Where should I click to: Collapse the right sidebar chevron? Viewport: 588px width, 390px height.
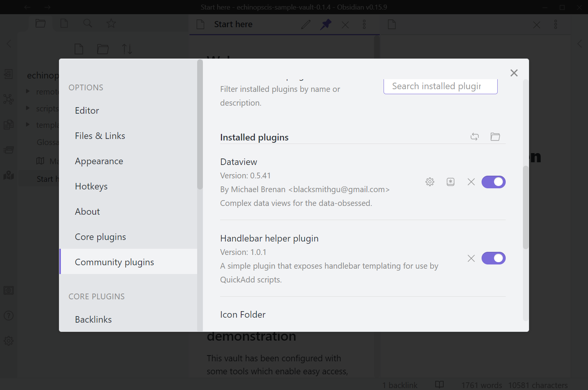[580, 44]
